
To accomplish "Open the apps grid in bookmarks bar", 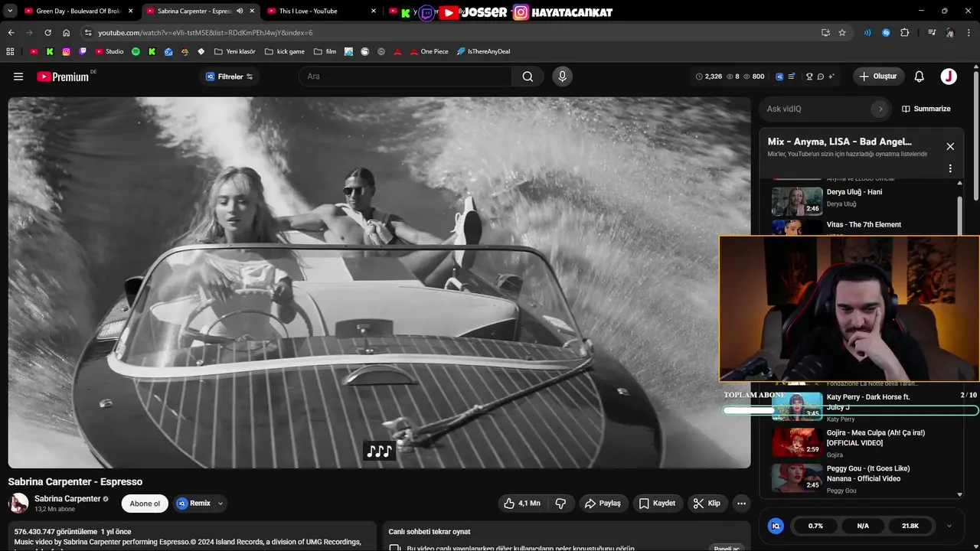I will (x=10, y=52).
